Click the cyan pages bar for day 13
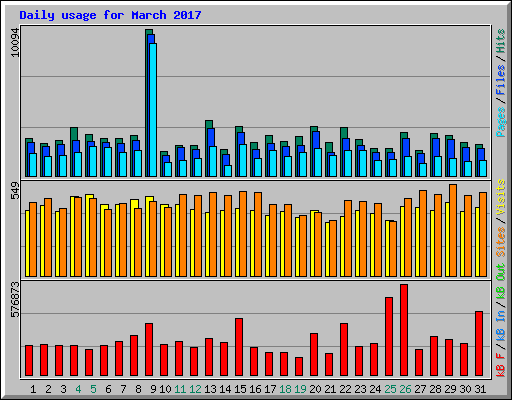512x400 pixels. click(213, 161)
